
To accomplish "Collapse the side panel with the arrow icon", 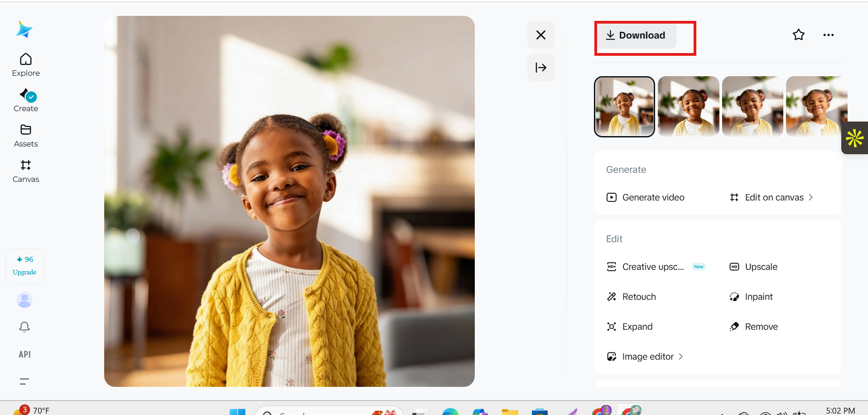I will (x=541, y=68).
